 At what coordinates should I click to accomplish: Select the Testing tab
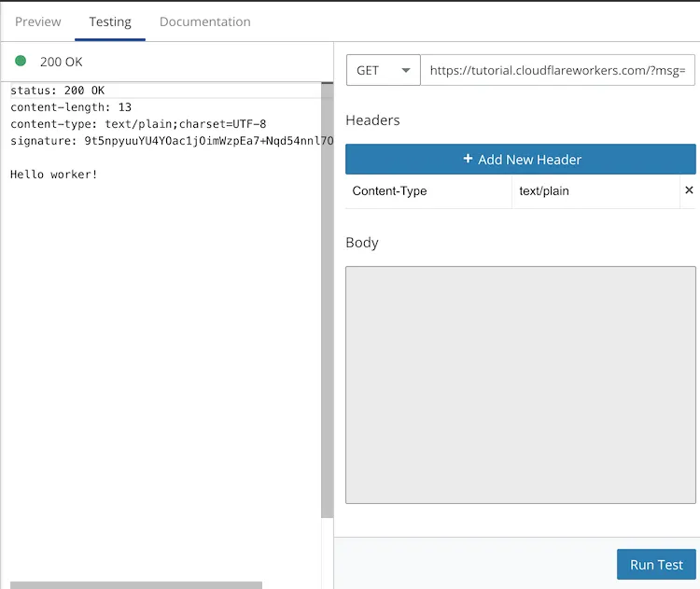110,21
